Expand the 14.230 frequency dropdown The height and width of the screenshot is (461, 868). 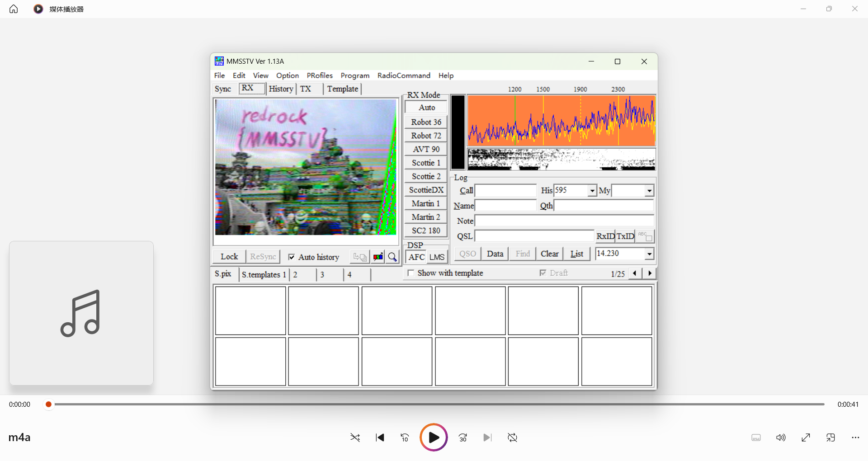649,254
